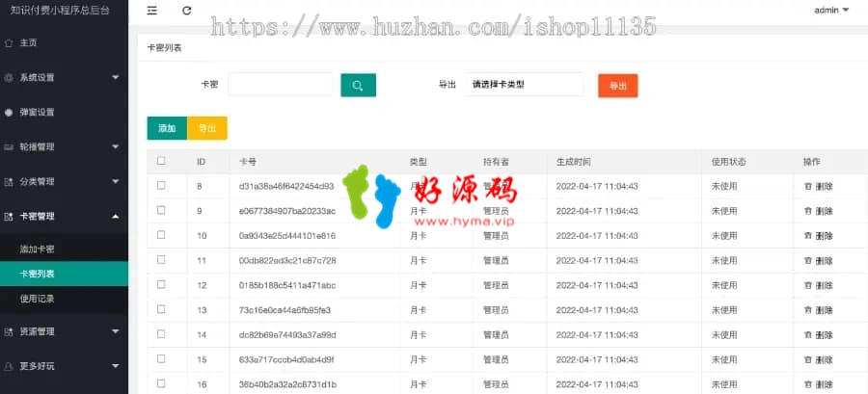Expand 轮播管理 submenu arrow
The width and height of the screenshot is (868, 394).
[x=115, y=147]
